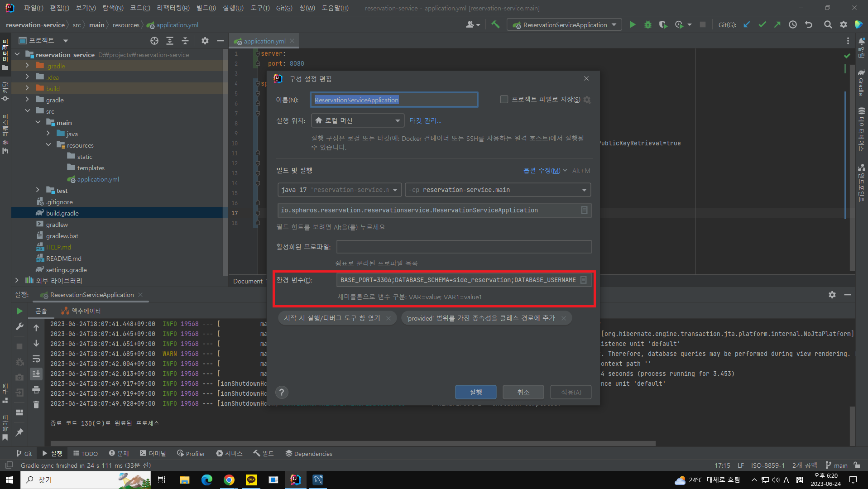Image resolution: width=868 pixels, height=489 pixels.
Task: Click print icon in run console
Action: tap(36, 389)
